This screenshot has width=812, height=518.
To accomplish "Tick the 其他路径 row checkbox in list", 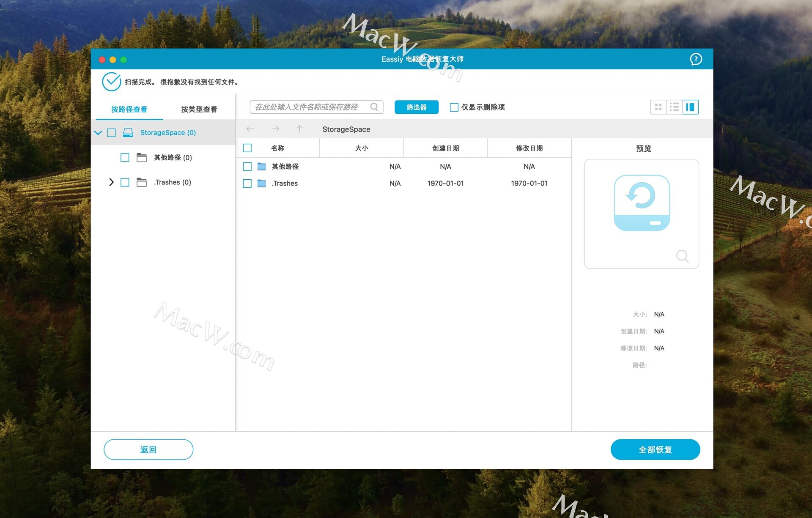I will 247,167.
